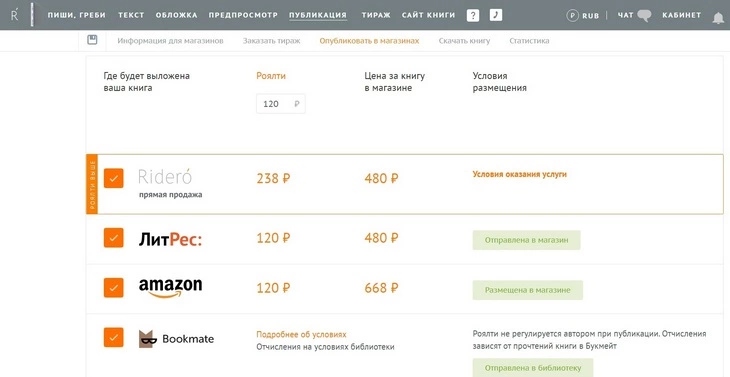This screenshot has height=377, width=730.
Task: Toggle the Bookmate library checkbox
Action: tap(114, 337)
